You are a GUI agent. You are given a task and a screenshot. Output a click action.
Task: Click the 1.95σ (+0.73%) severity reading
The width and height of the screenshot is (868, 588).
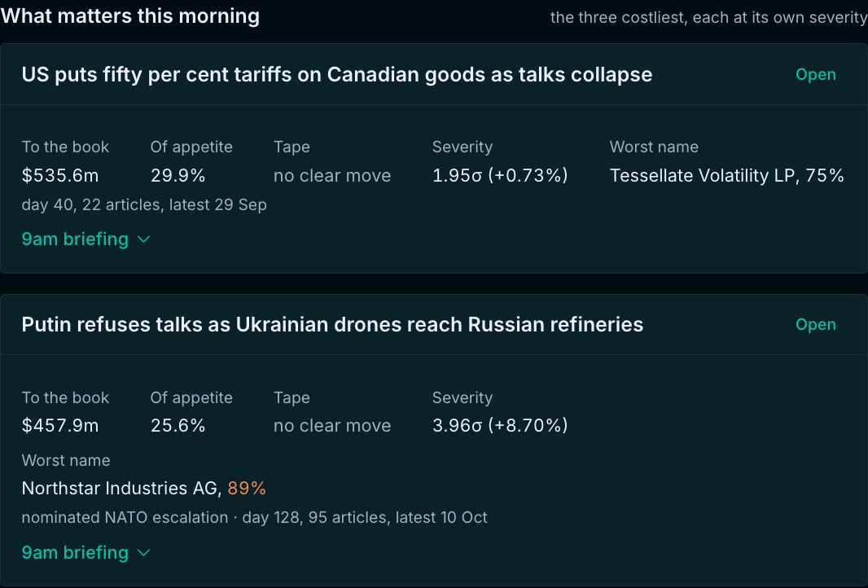[500, 176]
